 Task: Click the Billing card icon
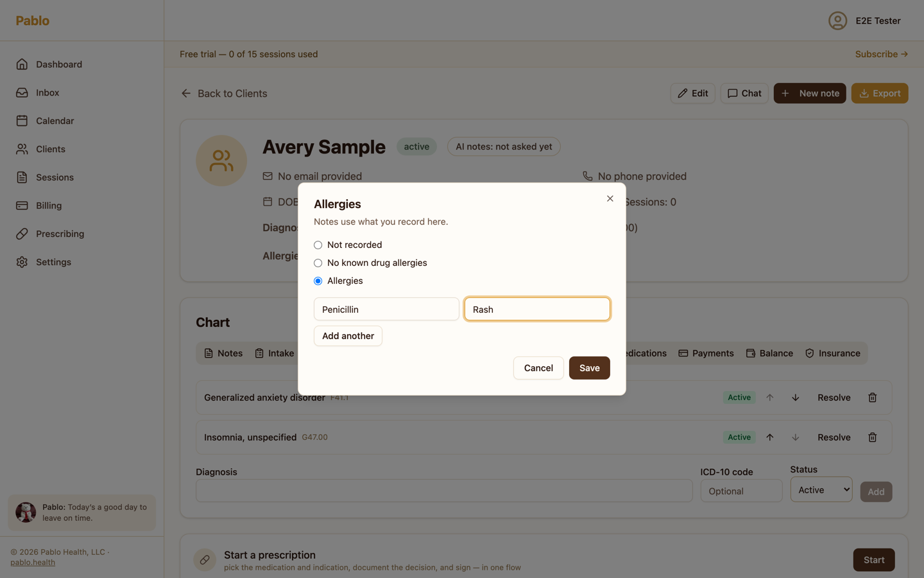pos(22,206)
